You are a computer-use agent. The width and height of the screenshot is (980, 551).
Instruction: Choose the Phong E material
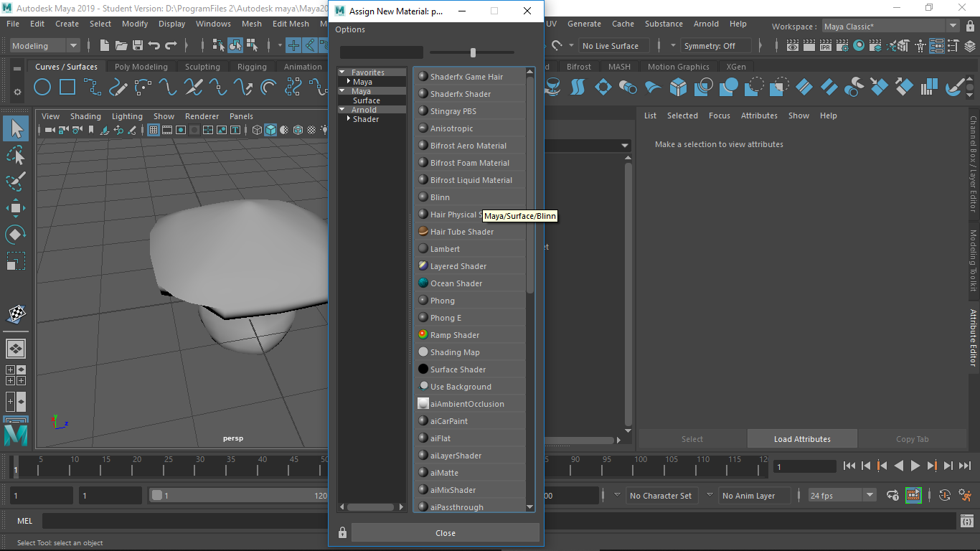coord(471,318)
